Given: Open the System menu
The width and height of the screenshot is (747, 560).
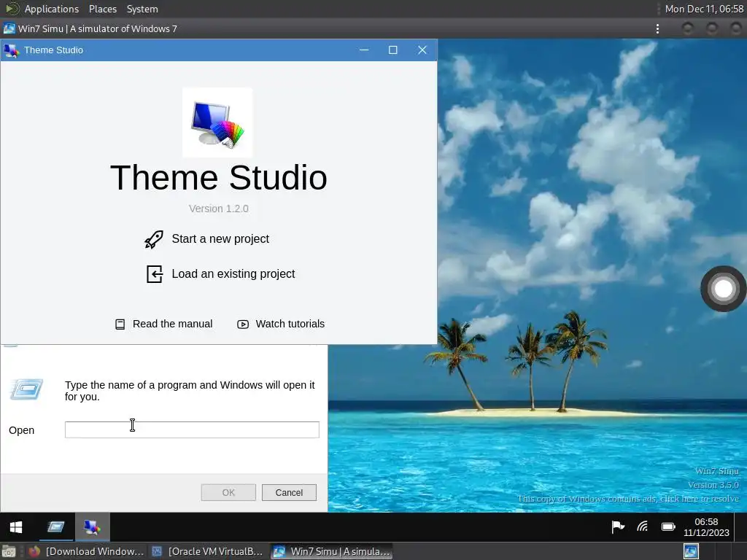Looking at the screenshot, I should tap(142, 9).
